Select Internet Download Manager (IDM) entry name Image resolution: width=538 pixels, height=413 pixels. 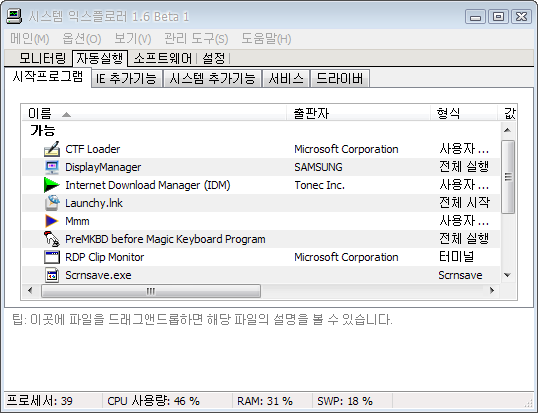click(x=148, y=185)
